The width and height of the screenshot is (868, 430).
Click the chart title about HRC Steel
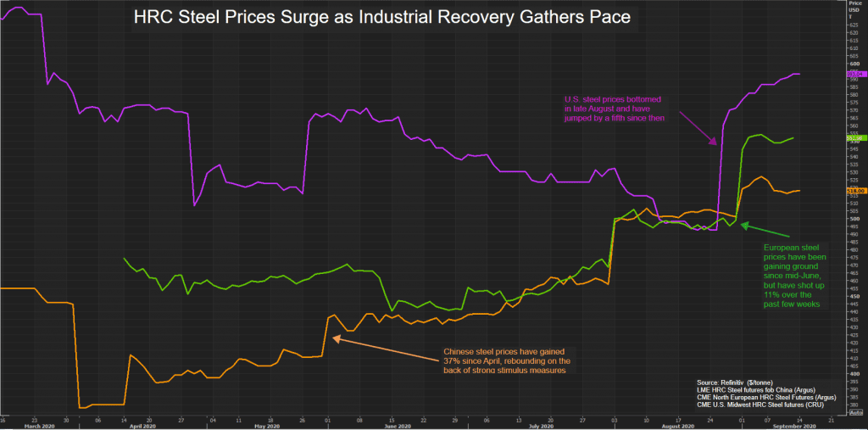pyautogui.click(x=382, y=17)
